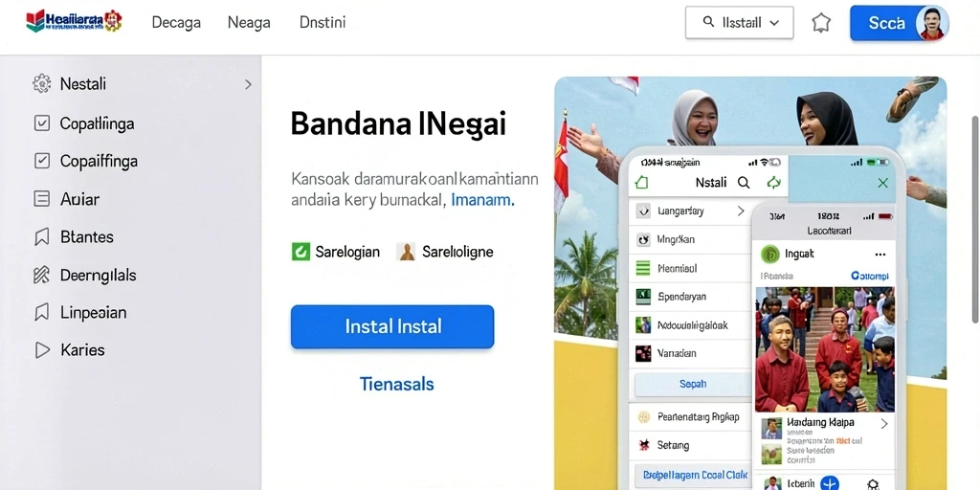The image size is (980, 490).
Task: Open the Neaga menu
Action: pyautogui.click(x=249, y=23)
